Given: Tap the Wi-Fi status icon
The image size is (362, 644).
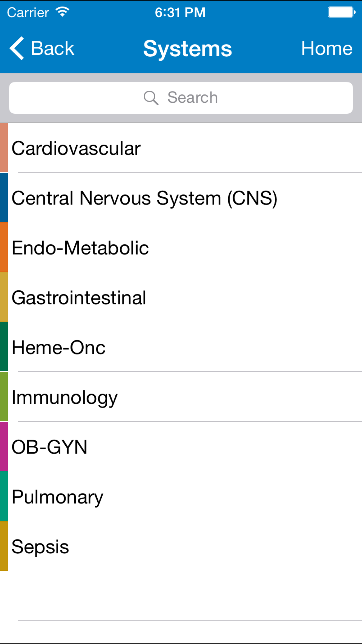Looking at the screenshot, I should pos(62,12).
